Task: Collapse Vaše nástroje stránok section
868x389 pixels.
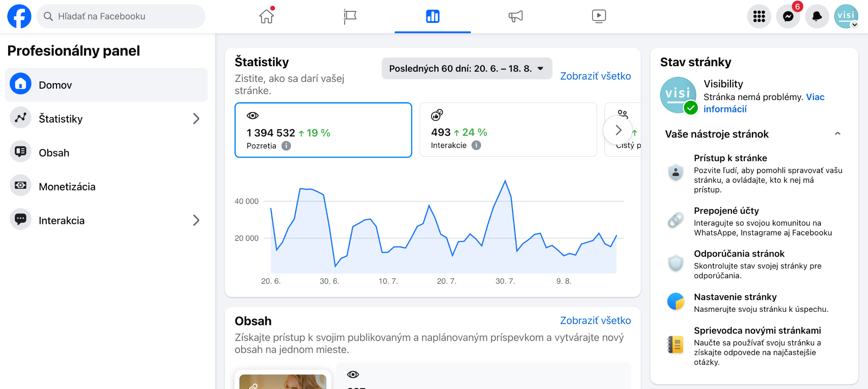Action: tap(837, 134)
